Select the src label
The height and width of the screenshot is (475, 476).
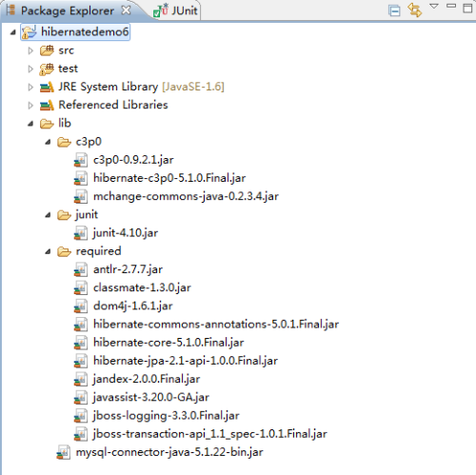click(66, 50)
